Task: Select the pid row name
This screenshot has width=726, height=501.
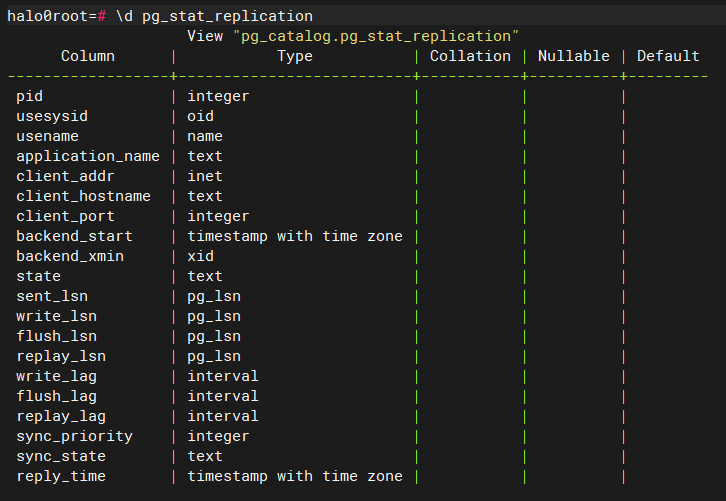Action: 30,96
